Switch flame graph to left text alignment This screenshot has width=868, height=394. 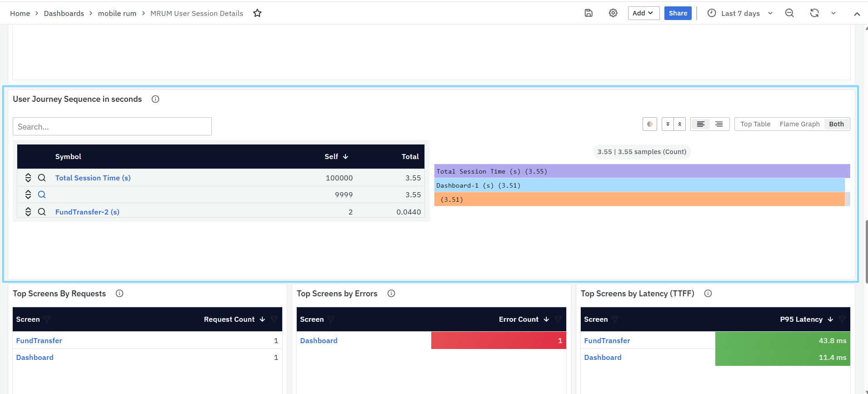[x=701, y=124]
